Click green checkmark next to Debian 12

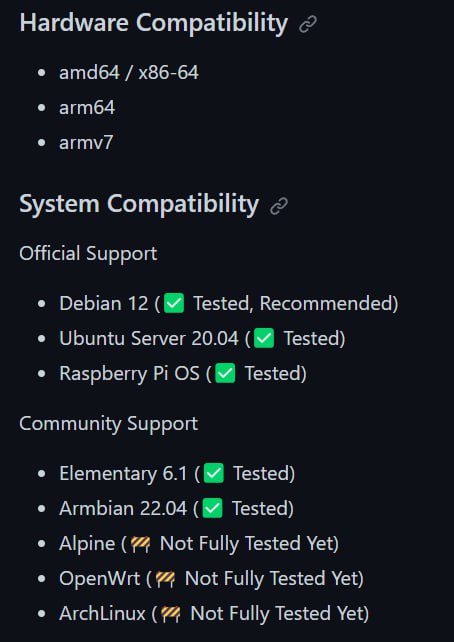pyautogui.click(x=174, y=304)
